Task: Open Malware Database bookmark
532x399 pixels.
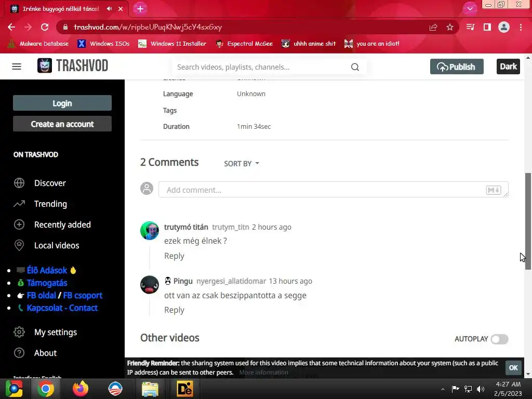Action: [38, 44]
